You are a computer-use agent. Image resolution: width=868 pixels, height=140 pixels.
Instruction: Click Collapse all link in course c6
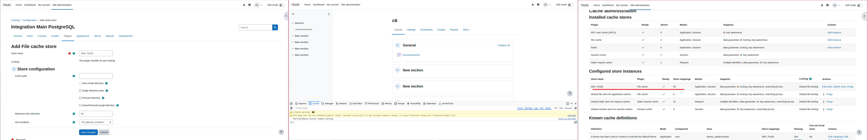pos(503,45)
